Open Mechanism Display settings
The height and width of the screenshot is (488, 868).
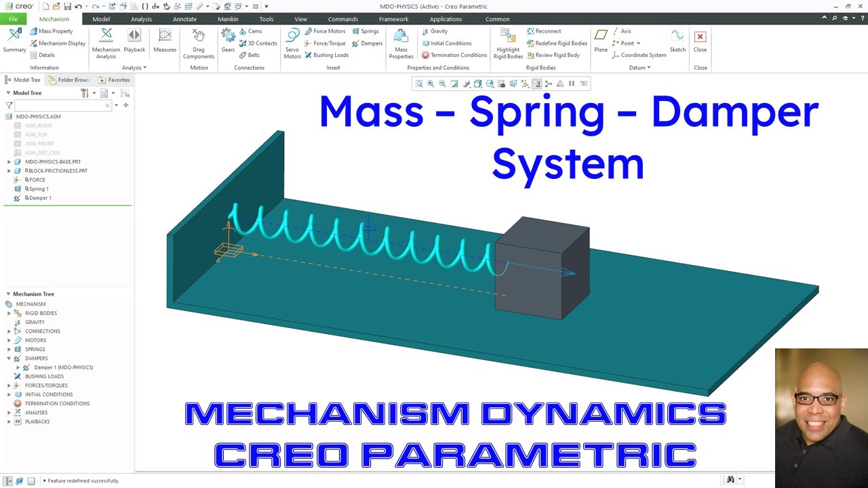(58, 43)
